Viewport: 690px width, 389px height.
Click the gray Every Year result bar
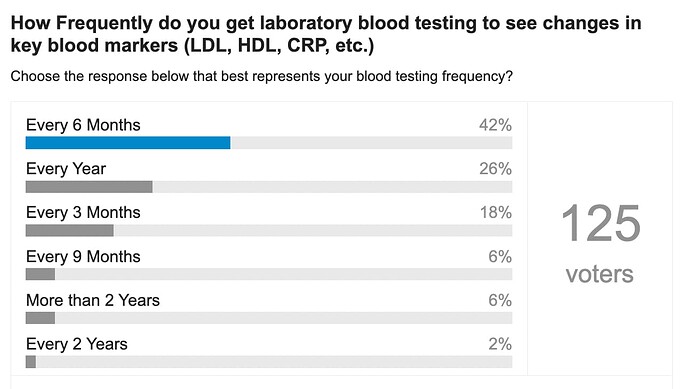(x=89, y=187)
